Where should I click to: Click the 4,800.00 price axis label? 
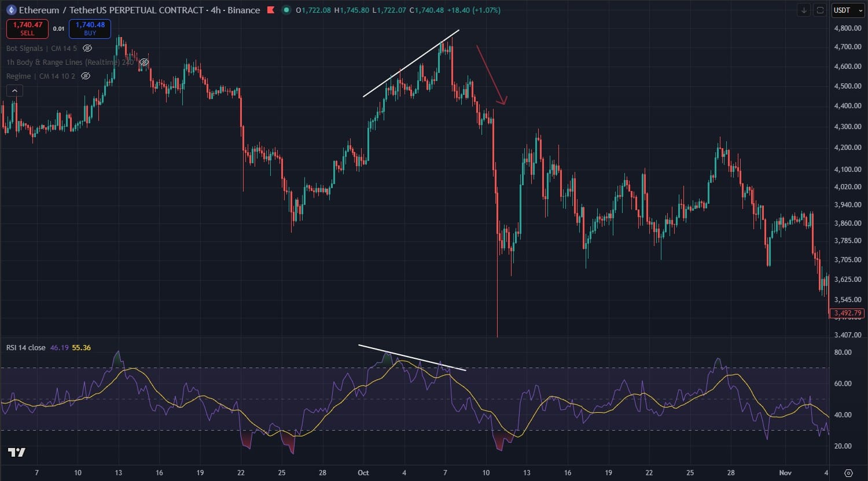(x=848, y=28)
